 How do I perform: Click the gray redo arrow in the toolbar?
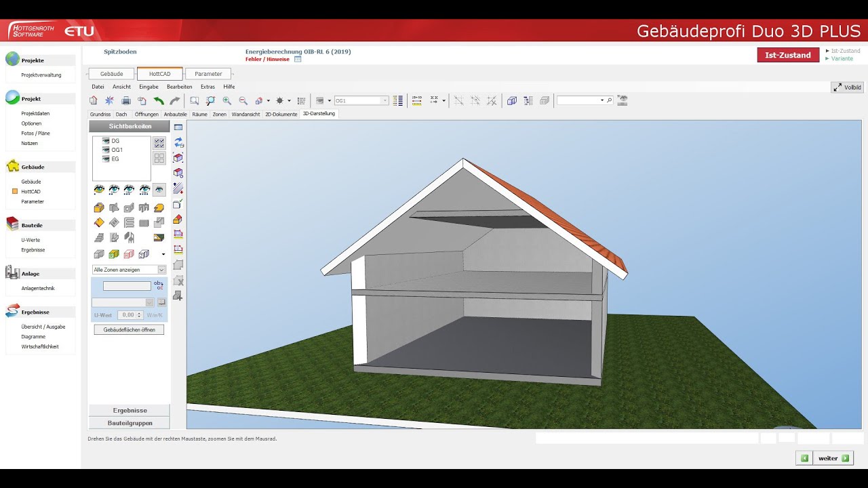[175, 100]
